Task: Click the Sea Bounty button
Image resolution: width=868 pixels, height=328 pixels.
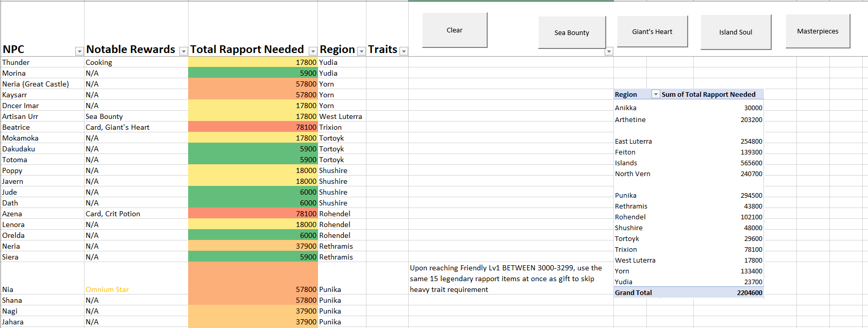Action: 572,32
